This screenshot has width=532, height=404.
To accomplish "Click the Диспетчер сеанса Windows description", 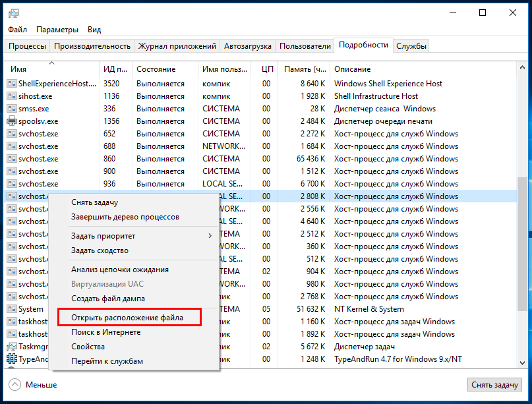I will [x=385, y=109].
